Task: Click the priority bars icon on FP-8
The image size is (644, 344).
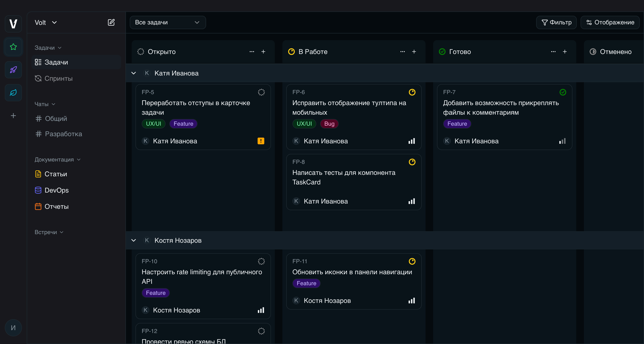Action: (x=411, y=201)
